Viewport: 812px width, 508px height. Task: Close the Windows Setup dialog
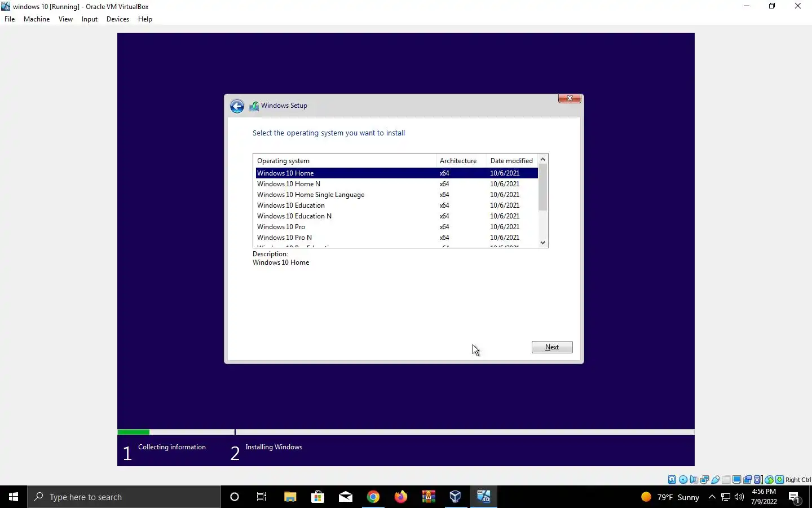[x=570, y=98]
